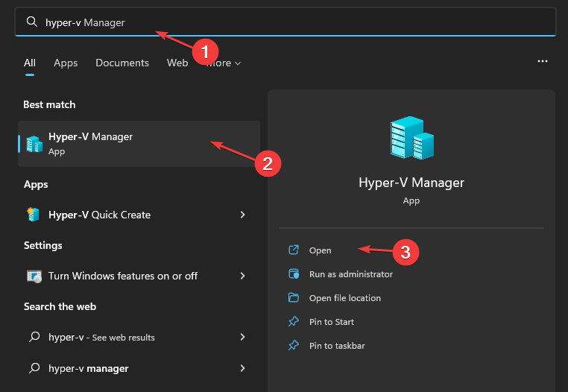Click the Open file location folder icon
The height and width of the screenshot is (392, 568).
[x=294, y=298]
